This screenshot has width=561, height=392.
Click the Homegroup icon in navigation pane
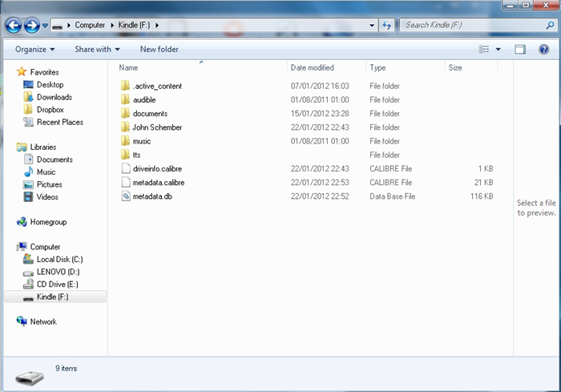(x=22, y=222)
